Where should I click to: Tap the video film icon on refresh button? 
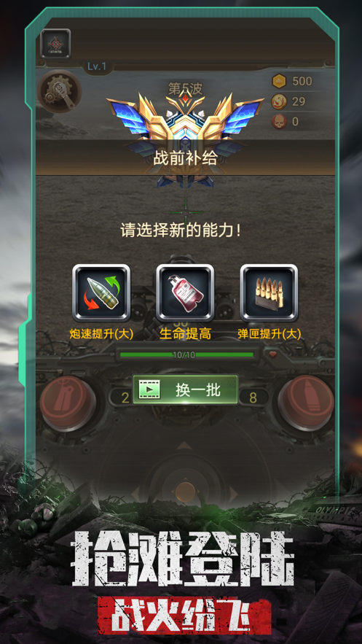(x=149, y=389)
